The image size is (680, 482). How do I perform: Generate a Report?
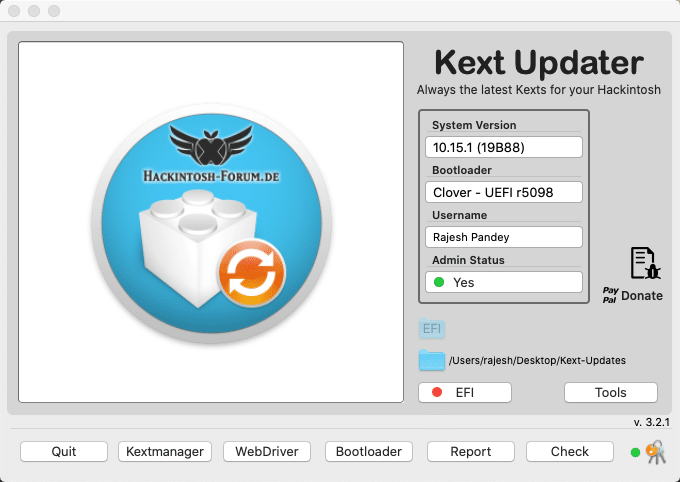(x=470, y=451)
